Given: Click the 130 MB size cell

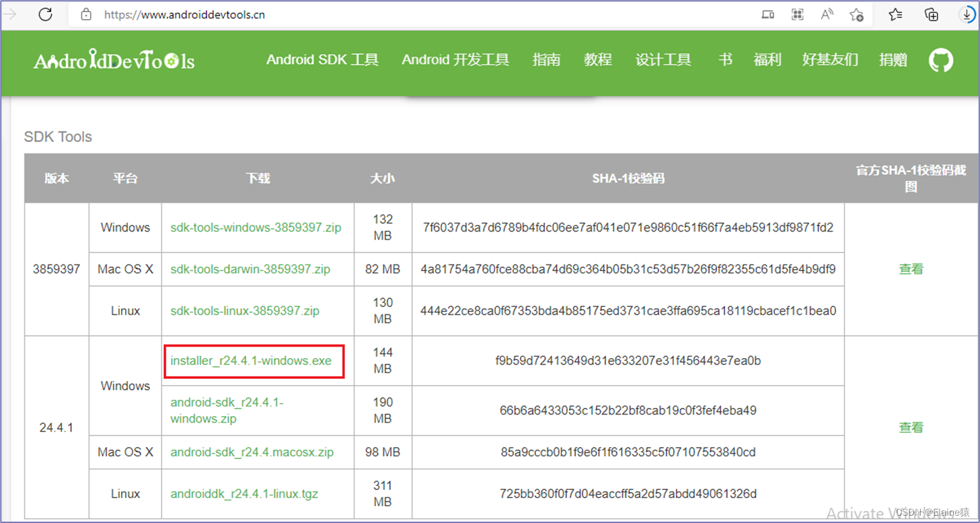Looking at the screenshot, I should (x=383, y=311).
